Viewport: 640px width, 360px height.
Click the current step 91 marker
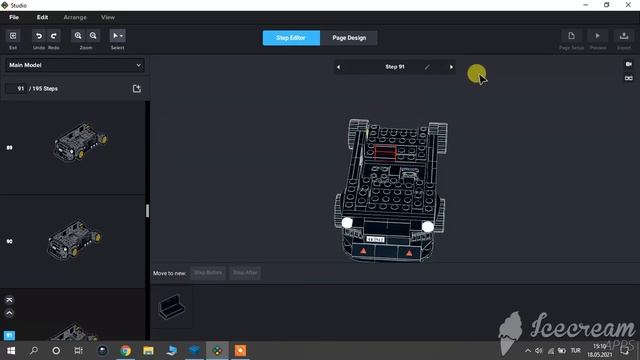click(9, 336)
